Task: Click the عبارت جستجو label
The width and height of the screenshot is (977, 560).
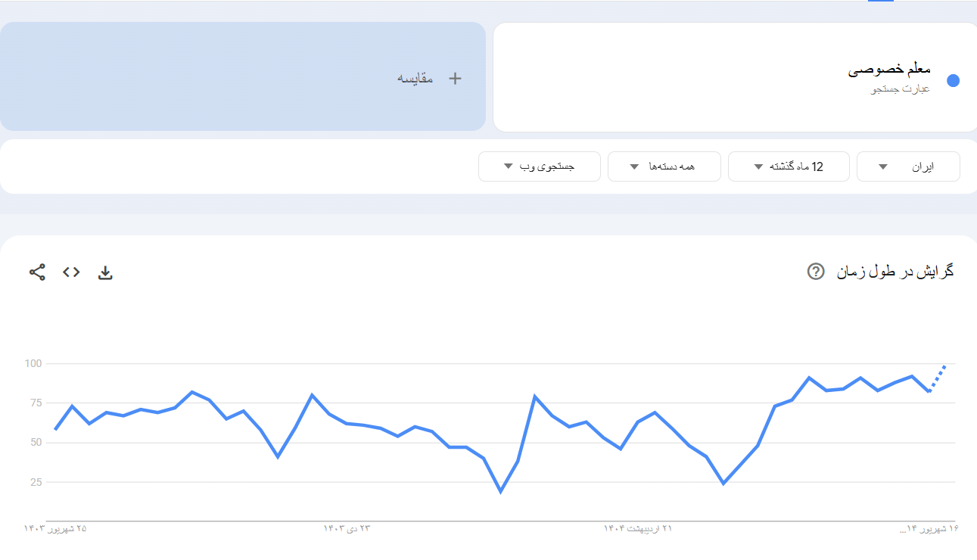Action: coord(901,89)
